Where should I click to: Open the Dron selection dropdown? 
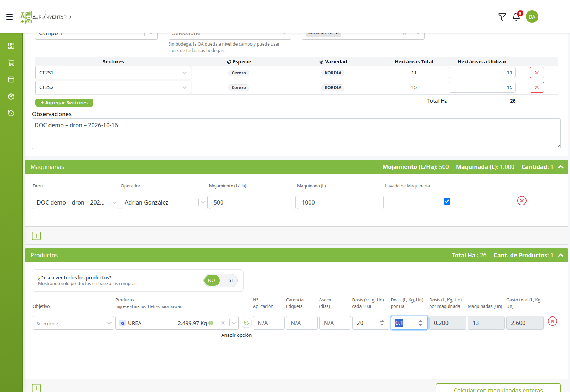point(114,202)
